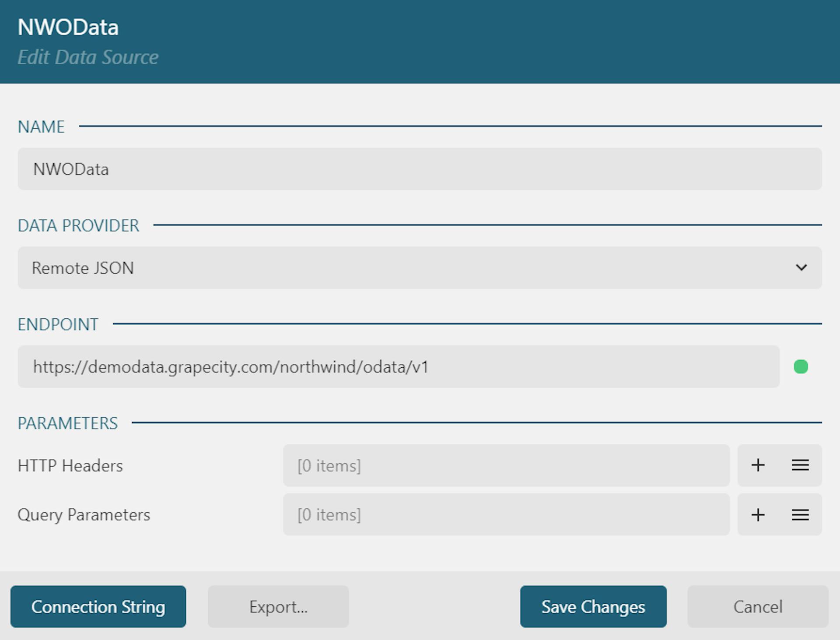Open the menu for Query Parameters
Image resolution: width=840 pixels, height=640 pixels.
[x=800, y=514]
